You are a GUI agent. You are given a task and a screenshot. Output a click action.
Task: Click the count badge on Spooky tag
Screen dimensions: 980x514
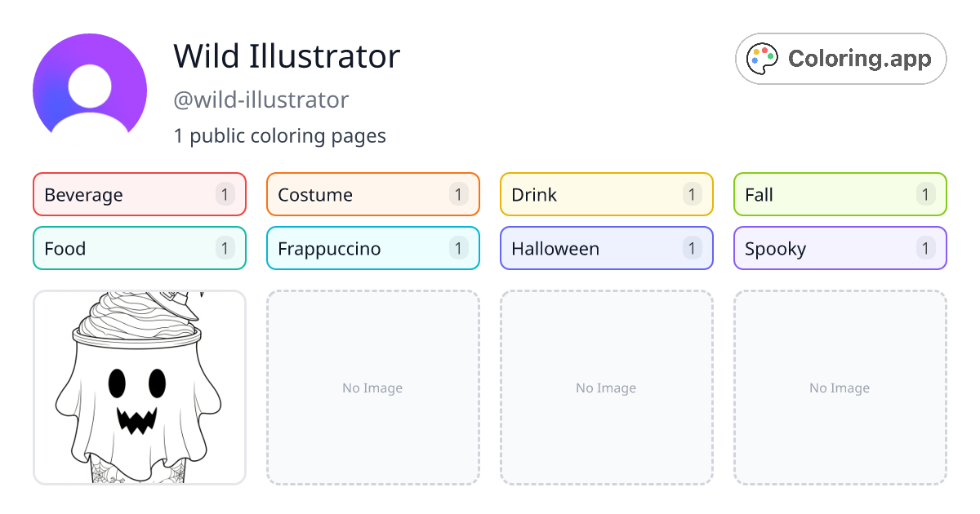pos(926,248)
